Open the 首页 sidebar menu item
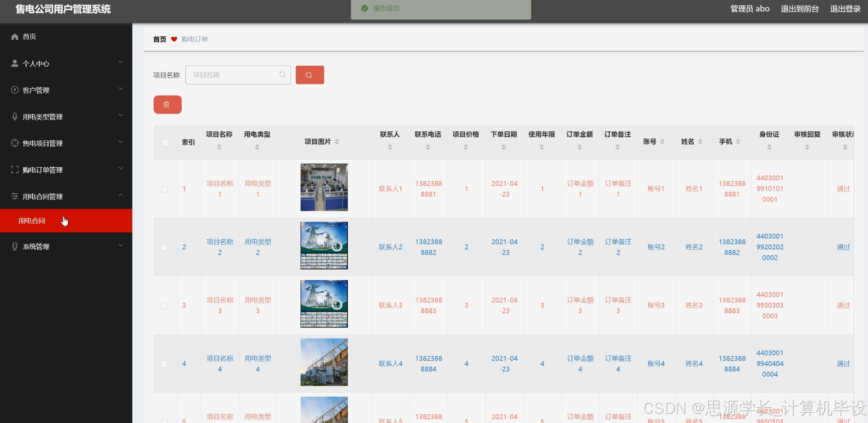This screenshot has height=423, width=868. 66,37
